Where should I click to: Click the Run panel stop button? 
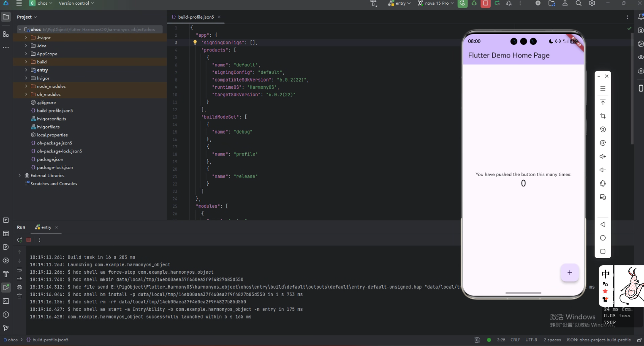click(29, 240)
